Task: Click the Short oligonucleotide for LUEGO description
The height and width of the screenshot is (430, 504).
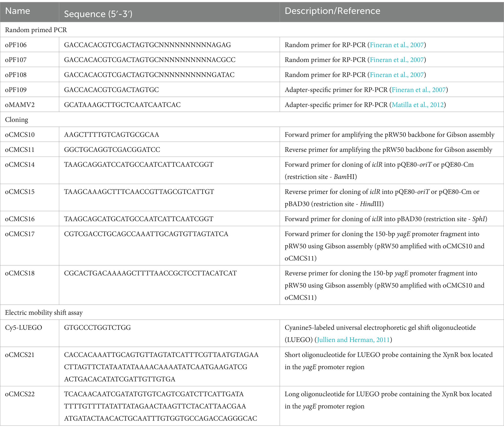Action: click(x=389, y=361)
